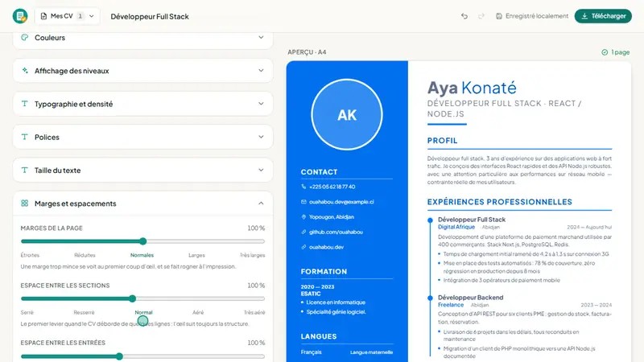This screenshot has width=644, height=362.
Task: Click the Marges et espacements grid icon
Action: 25,204
